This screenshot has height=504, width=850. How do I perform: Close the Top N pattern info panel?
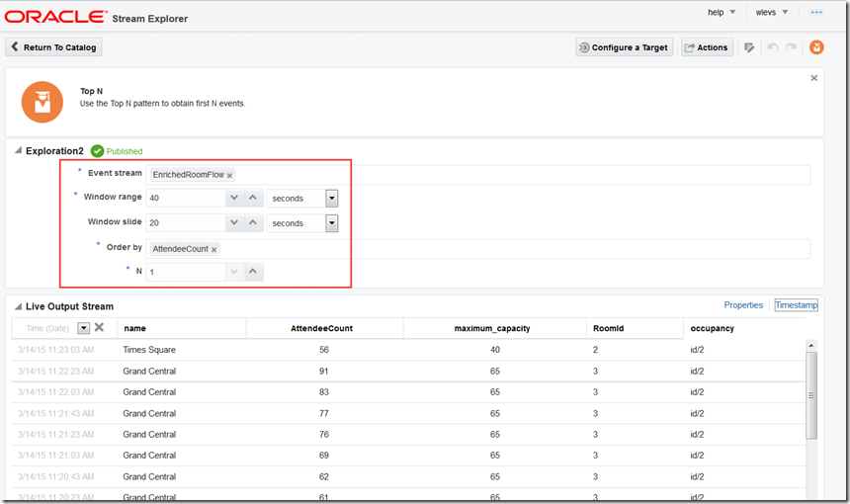point(813,78)
